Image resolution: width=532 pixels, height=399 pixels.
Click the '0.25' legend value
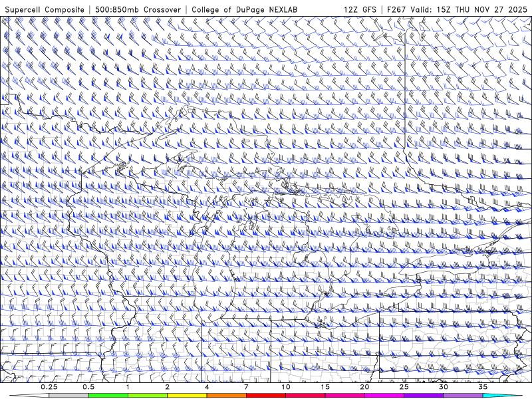(49, 387)
